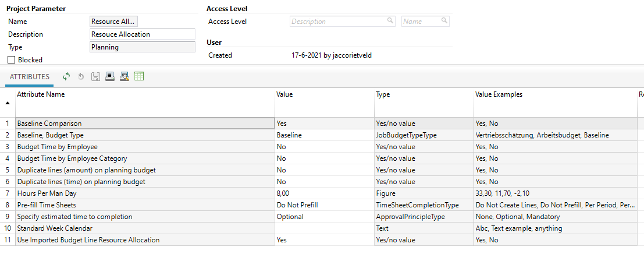The width and height of the screenshot is (644, 254).
Task: Click the green refresh icon in Attributes toolbar
Action: (66, 76)
